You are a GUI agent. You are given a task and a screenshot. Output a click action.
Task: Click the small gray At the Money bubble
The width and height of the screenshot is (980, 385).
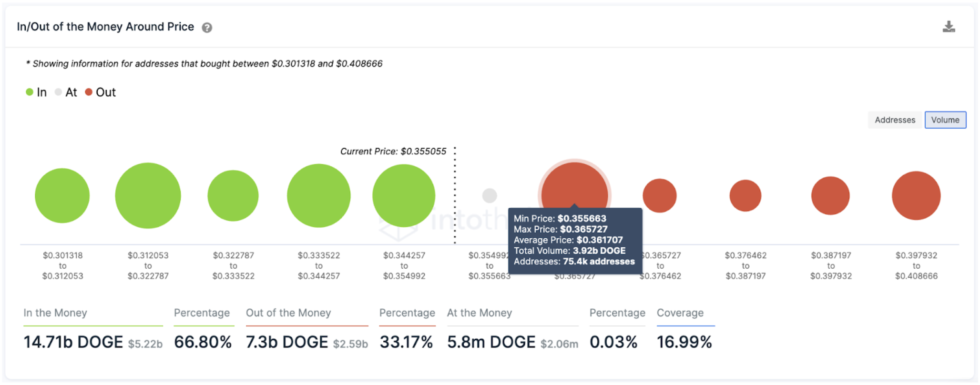(x=490, y=195)
